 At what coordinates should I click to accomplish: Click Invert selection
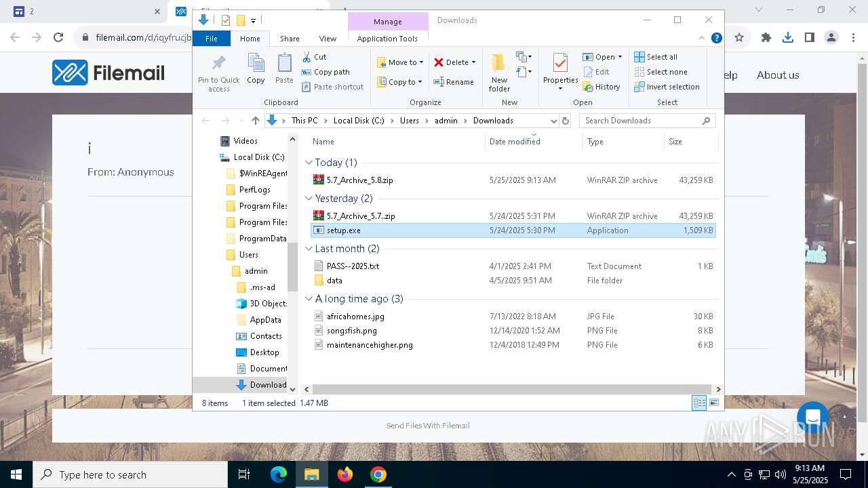667,87
